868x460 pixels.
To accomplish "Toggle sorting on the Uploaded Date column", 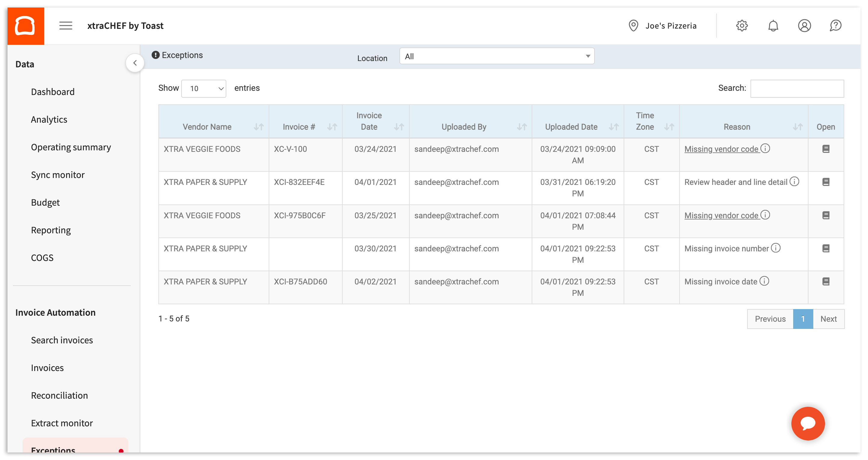I will point(613,127).
